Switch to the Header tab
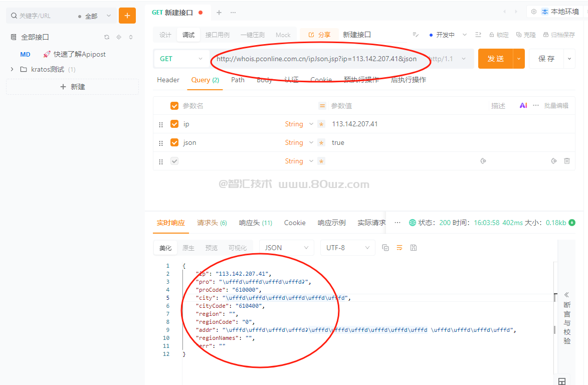The height and width of the screenshot is (385, 588). pos(168,80)
